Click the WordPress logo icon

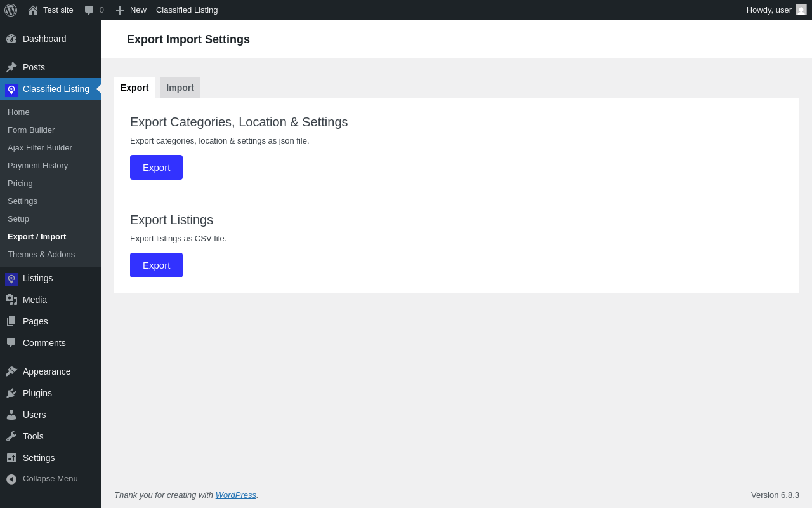click(11, 10)
